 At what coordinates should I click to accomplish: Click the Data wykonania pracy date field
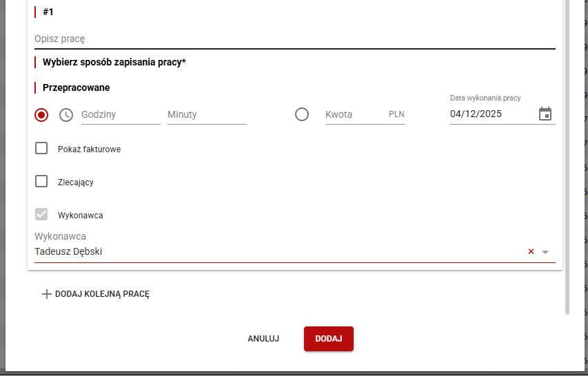click(491, 114)
